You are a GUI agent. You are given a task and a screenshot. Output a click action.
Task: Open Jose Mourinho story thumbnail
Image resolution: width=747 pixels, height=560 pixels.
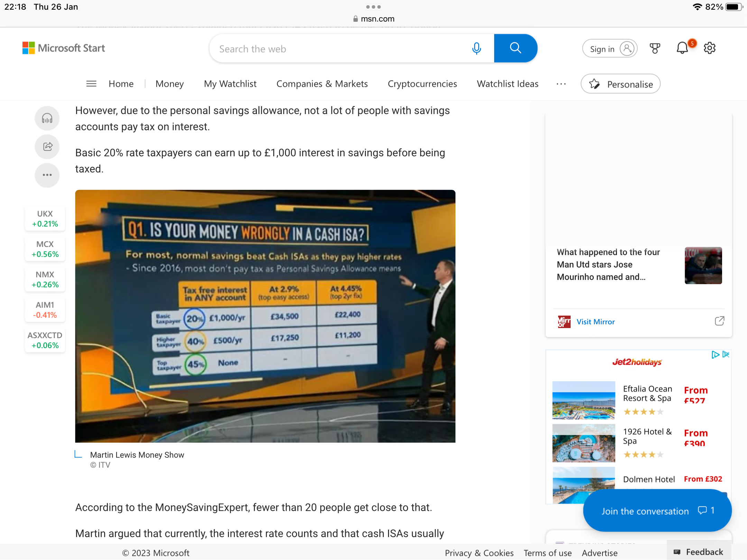click(703, 265)
